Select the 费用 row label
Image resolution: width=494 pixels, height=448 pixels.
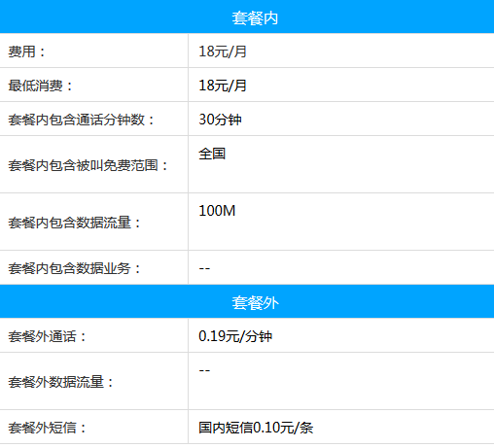point(27,52)
